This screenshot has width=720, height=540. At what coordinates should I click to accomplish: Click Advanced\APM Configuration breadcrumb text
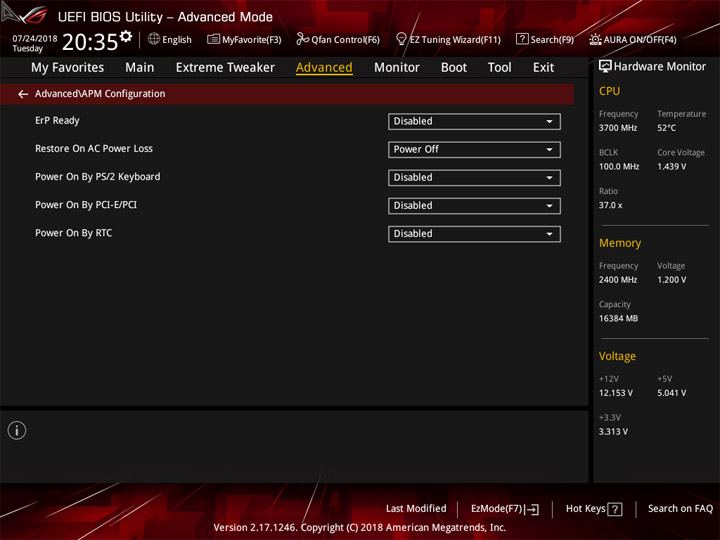tap(100, 94)
